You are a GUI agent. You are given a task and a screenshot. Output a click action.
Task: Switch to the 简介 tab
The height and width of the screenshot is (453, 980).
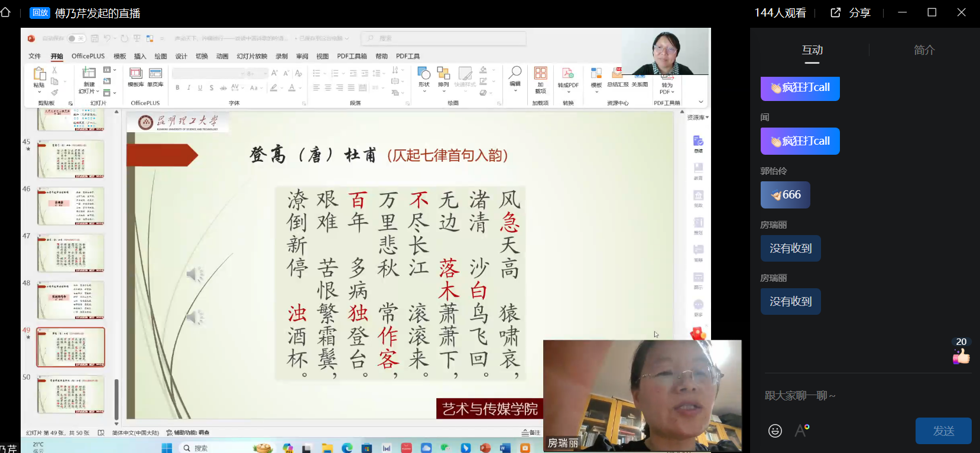(x=924, y=50)
